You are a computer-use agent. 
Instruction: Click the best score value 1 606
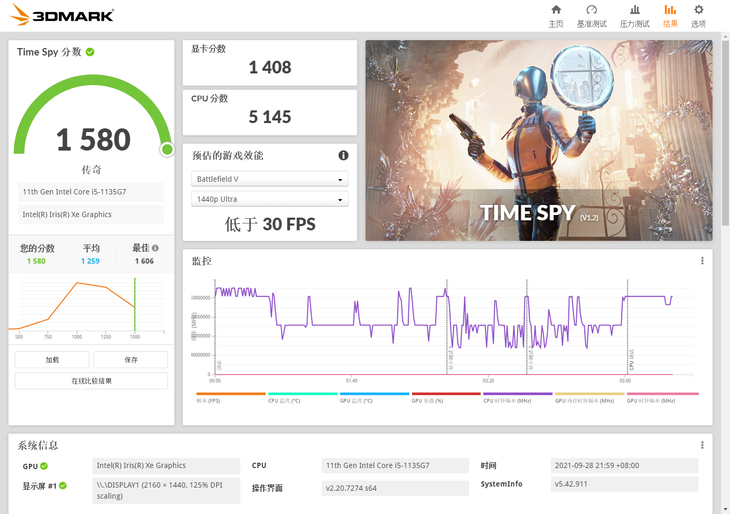(x=144, y=261)
